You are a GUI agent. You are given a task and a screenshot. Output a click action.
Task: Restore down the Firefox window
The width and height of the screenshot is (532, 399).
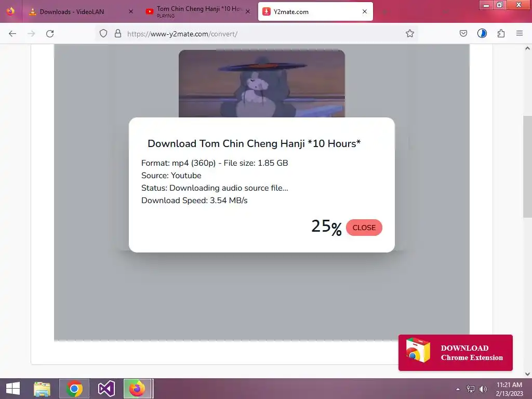click(500, 5)
